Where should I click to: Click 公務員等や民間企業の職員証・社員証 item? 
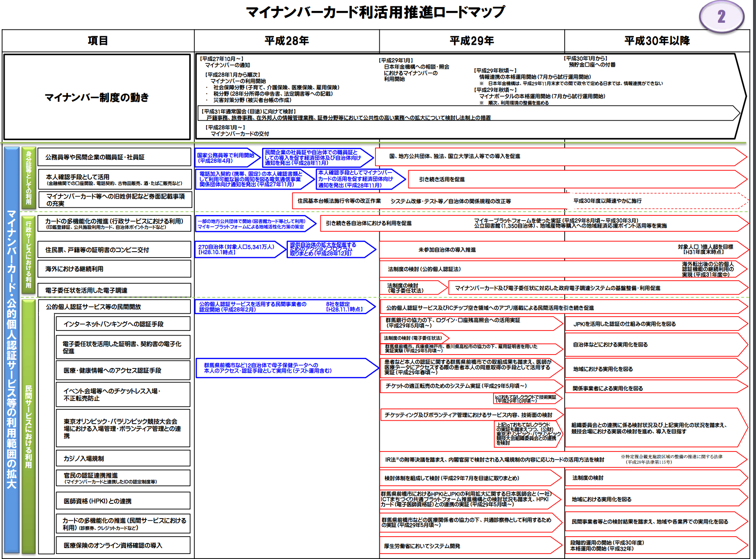coord(114,157)
